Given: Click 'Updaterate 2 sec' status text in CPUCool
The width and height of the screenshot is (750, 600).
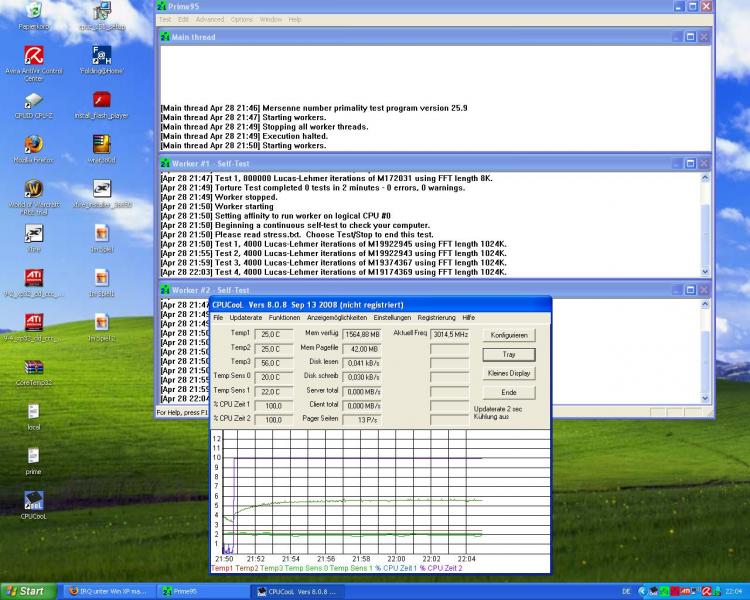Looking at the screenshot, I should 497,410.
